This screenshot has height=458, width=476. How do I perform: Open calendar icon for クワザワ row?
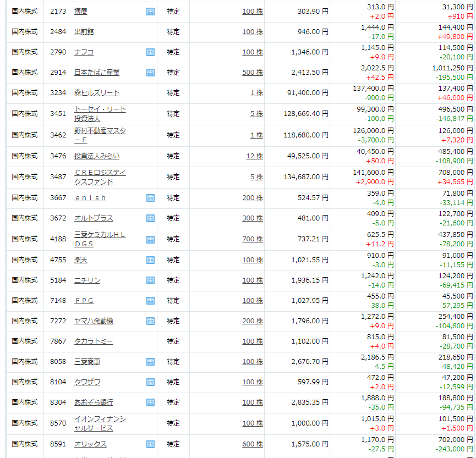pyautogui.click(x=150, y=382)
